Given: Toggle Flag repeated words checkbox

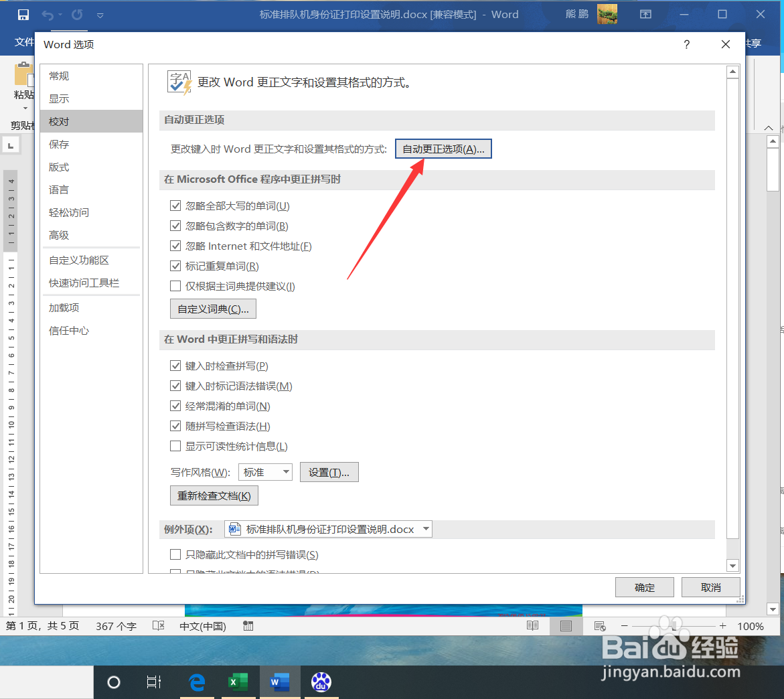Looking at the screenshot, I should point(175,266).
